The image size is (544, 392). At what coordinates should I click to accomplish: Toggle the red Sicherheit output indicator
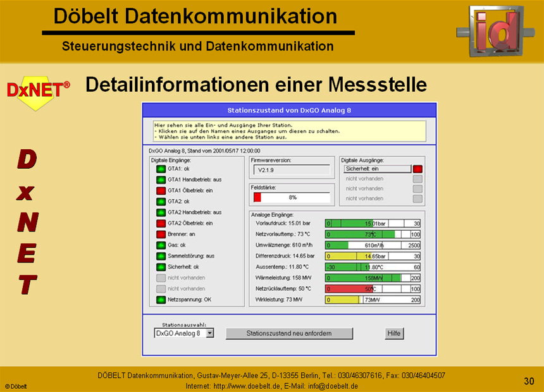point(417,169)
